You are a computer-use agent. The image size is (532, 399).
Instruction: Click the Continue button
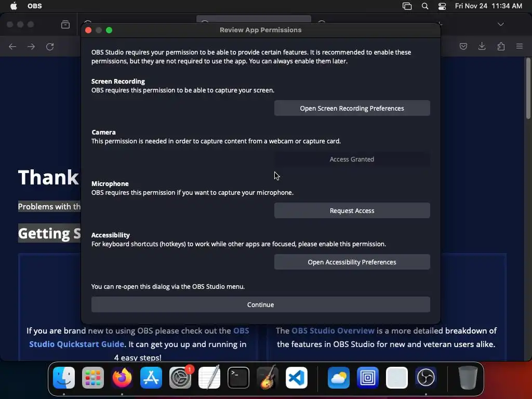[x=261, y=304]
